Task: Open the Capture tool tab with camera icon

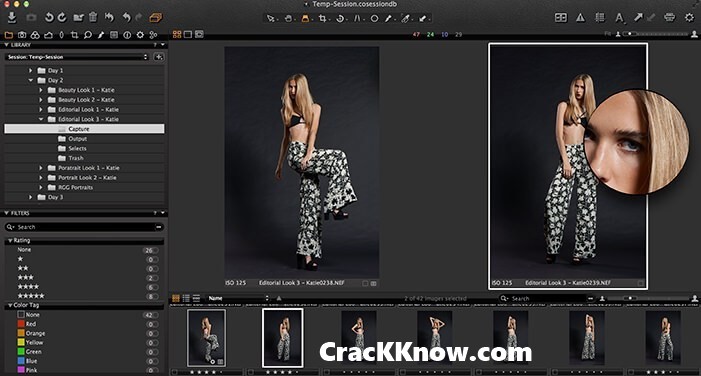Action: pos(22,34)
